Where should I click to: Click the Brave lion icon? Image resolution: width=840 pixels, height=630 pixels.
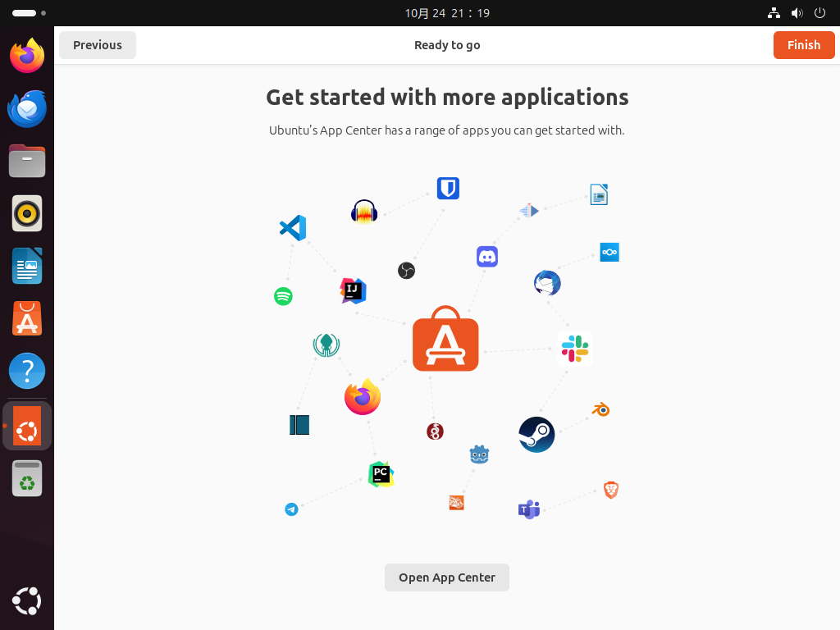tap(611, 490)
